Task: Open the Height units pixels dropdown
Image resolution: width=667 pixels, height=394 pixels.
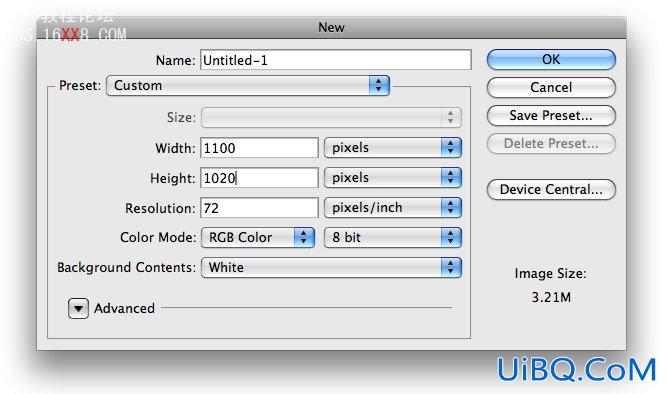Action: tap(393, 177)
